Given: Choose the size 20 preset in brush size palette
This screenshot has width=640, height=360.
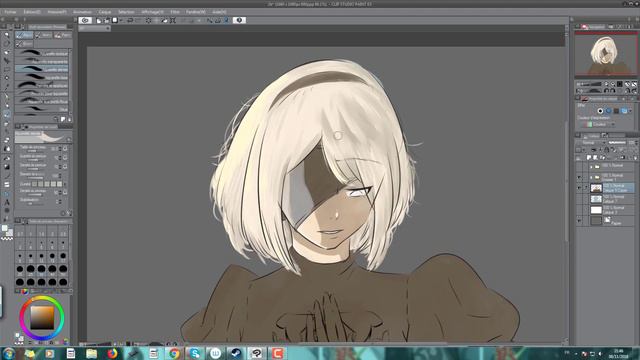Looking at the screenshot, I should point(20,269).
